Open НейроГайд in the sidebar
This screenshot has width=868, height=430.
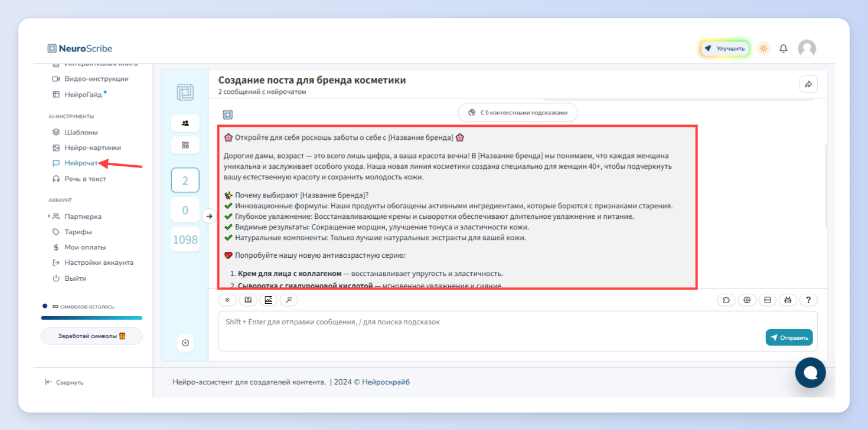tap(80, 94)
